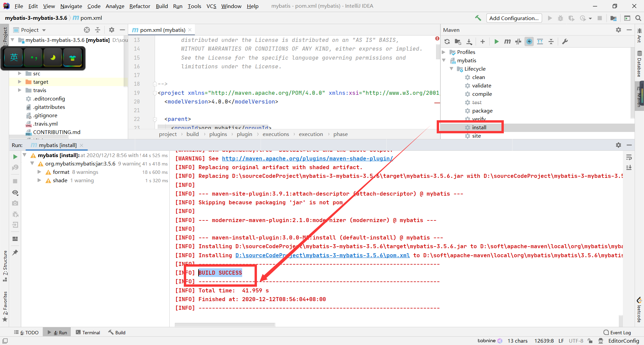Click the Run Anything toolbar icon
The height and width of the screenshot is (345, 644).
click(x=627, y=18)
